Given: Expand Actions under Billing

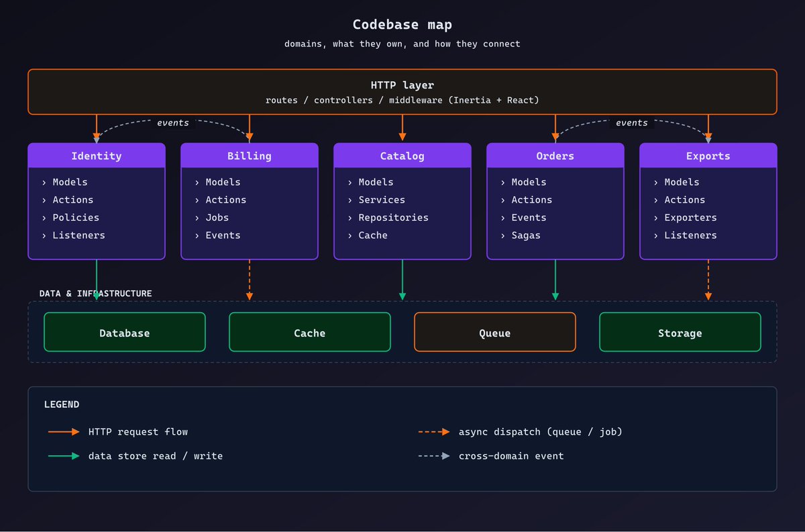Looking at the screenshot, I should 220,199.
